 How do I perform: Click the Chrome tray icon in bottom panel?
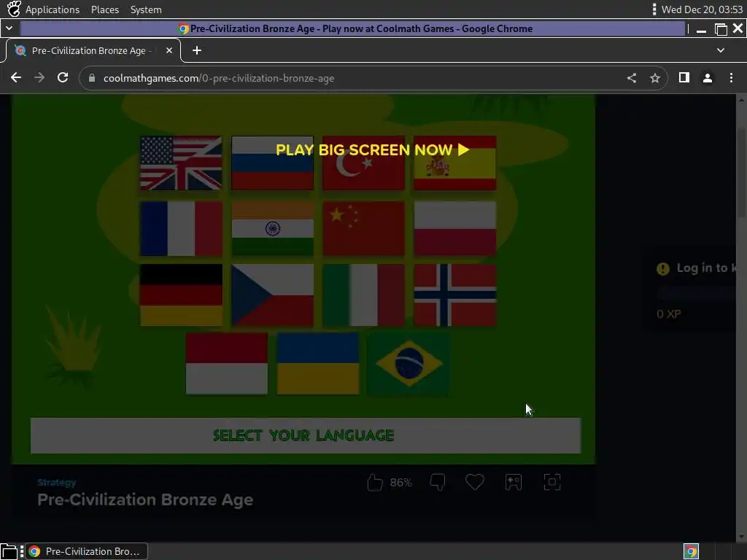pos(691,551)
